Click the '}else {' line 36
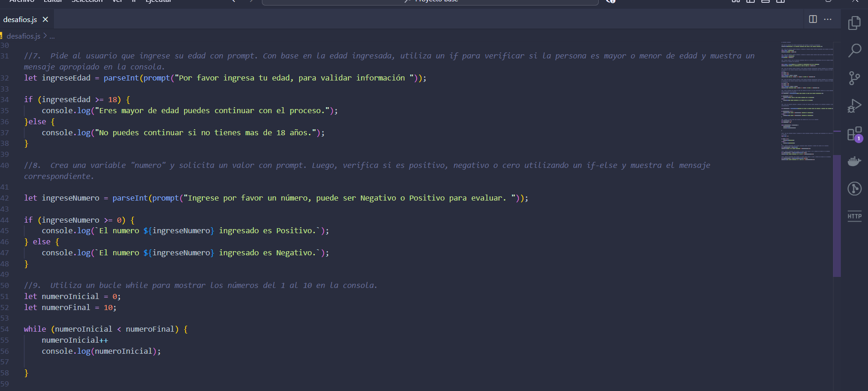 coord(40,121)
